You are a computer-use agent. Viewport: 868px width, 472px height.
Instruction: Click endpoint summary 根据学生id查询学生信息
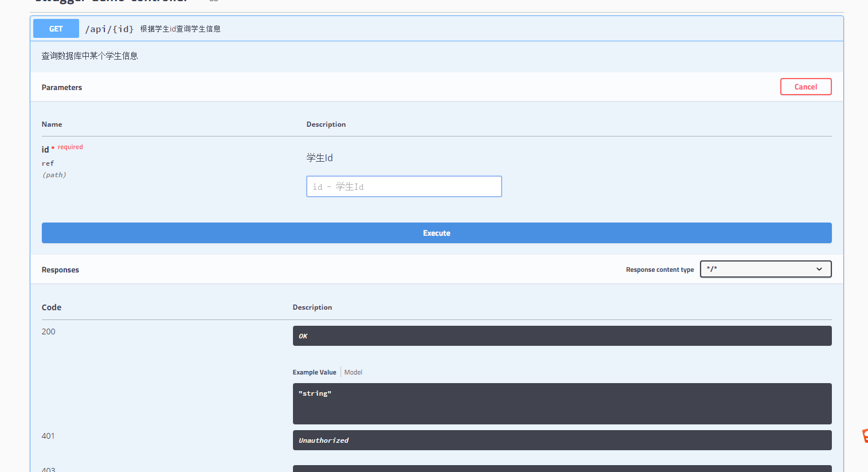[x=180, y=29]
